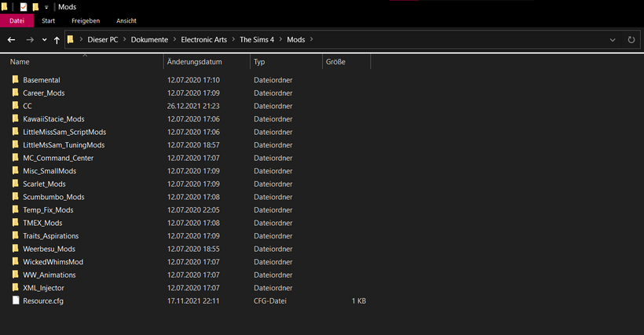Open recent locations dropdown arrow
644x335 pixels.
(44, 40)
